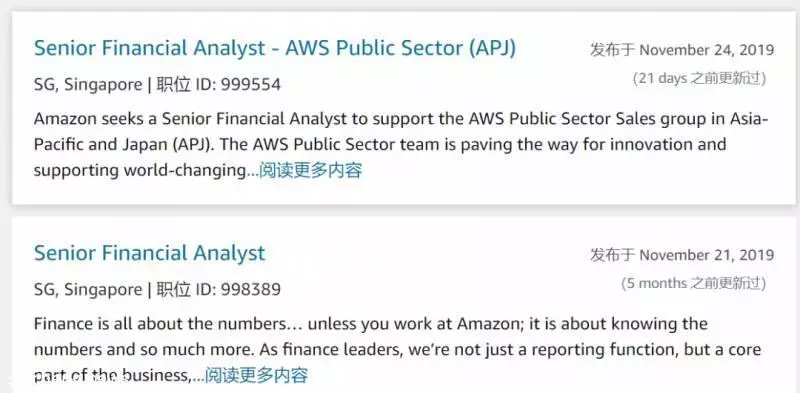Click the 职位 ID: 998389 label
The height and width of the screenshot is (393, 800).
(x=218, y=290)
